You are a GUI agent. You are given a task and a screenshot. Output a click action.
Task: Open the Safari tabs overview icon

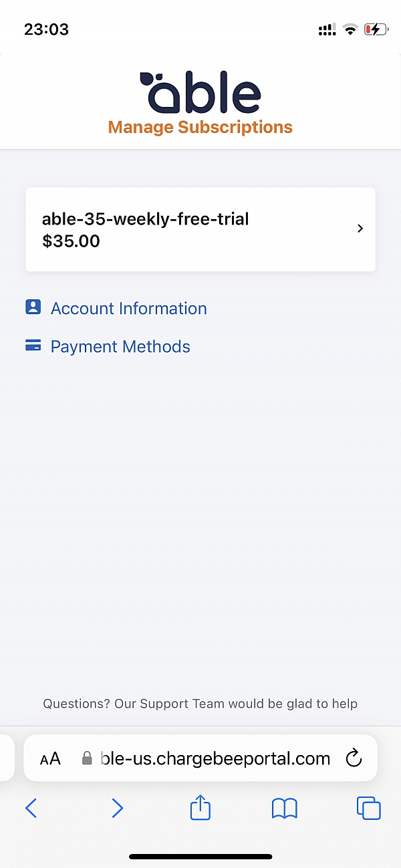tap(368, 808)
